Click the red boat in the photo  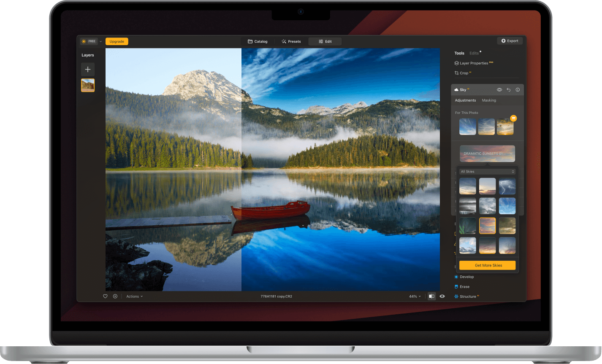[271, 210]
